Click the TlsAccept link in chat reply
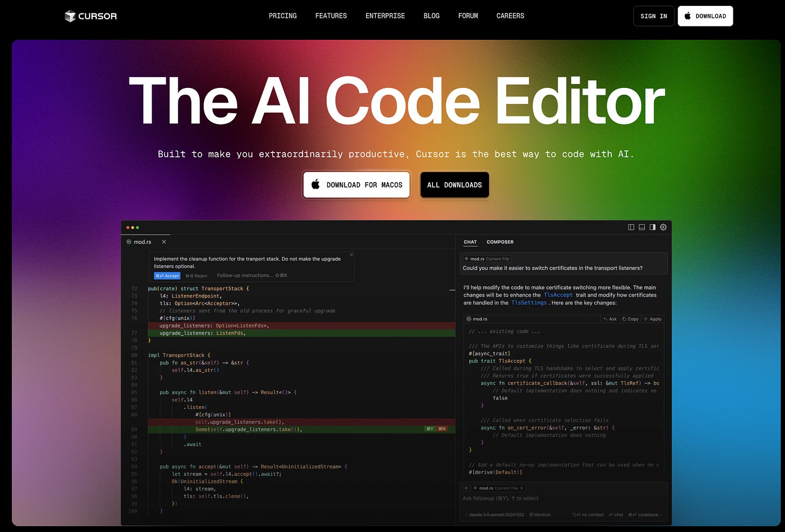Screen dimensions: 785x532 point(558,295)
